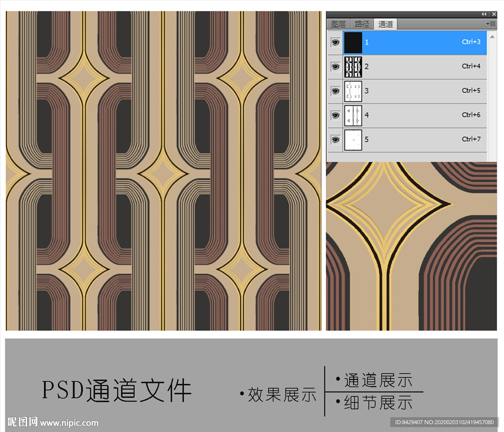Pick the channel 4 thumbnail
Image resolution: width=504 pixels, height=432 pixels.
[353, 115]
